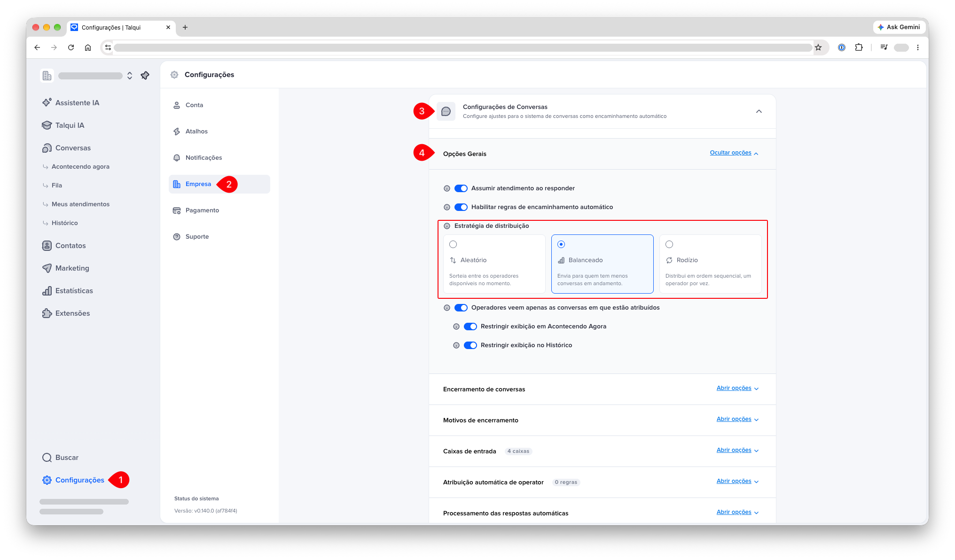Open Status do sistema link
This screenshot has height=560, width=955.
(196, 499)
